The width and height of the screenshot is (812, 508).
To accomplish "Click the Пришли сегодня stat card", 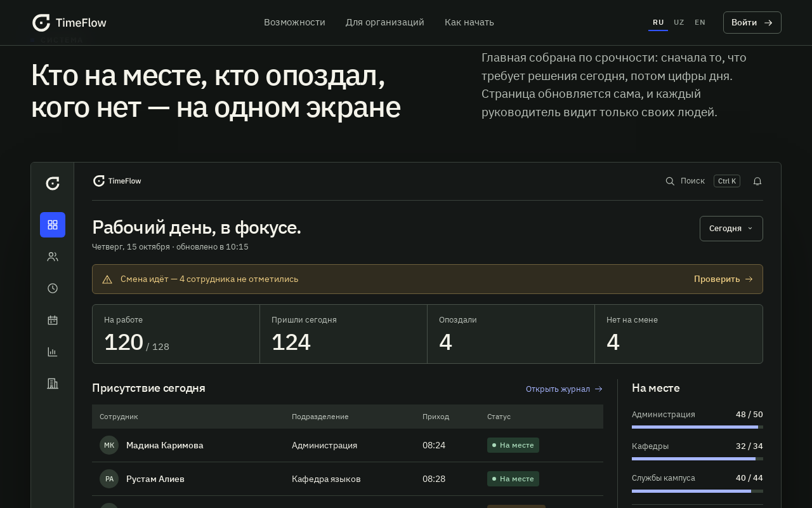I will click(343, 334).
